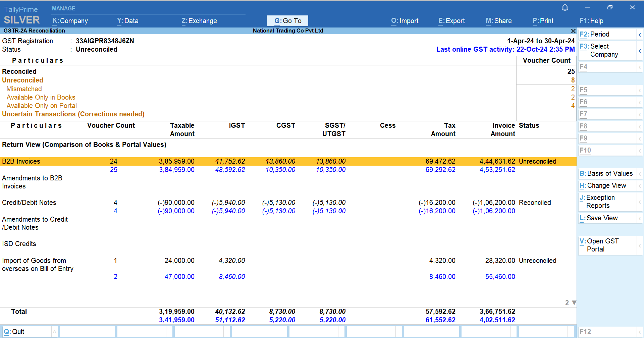Image resolution: width=644 pixels, height=338 pixels.
Task: Click the Go To button
Action: tap(287, 21)
